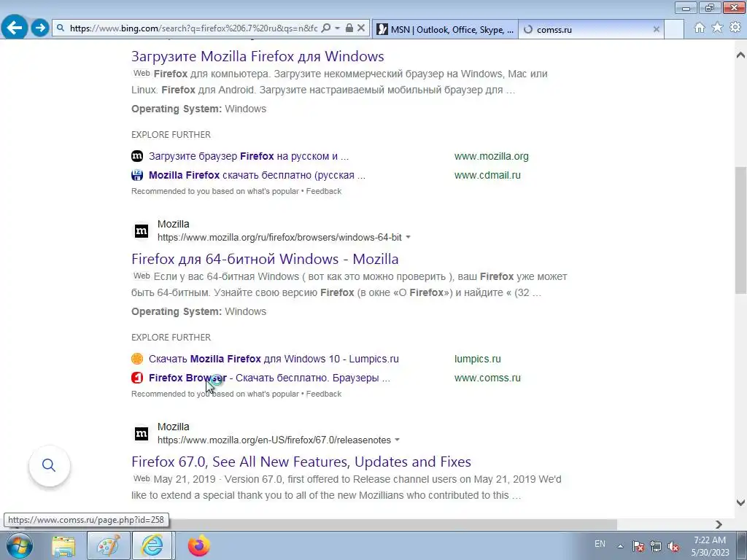This screenshot has height=560, width=747.
Task: Open Paint from the taskbar
Action: (108, 545)
